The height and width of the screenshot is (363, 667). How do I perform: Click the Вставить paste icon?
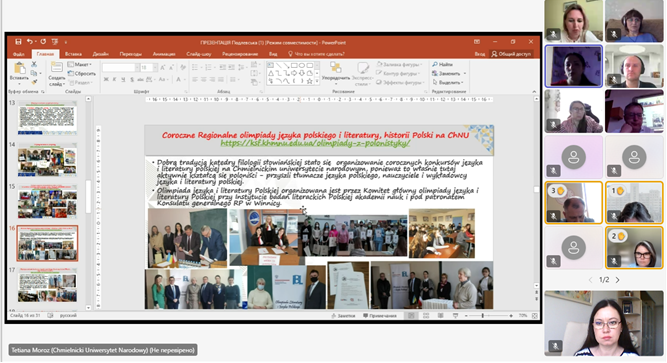(x=19, y=68)
